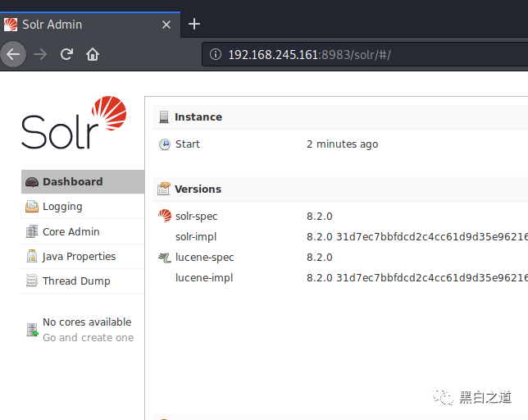Click the lucene-spec Lucene icon
The image size is (528, 420).
click(x=165, y=258)
